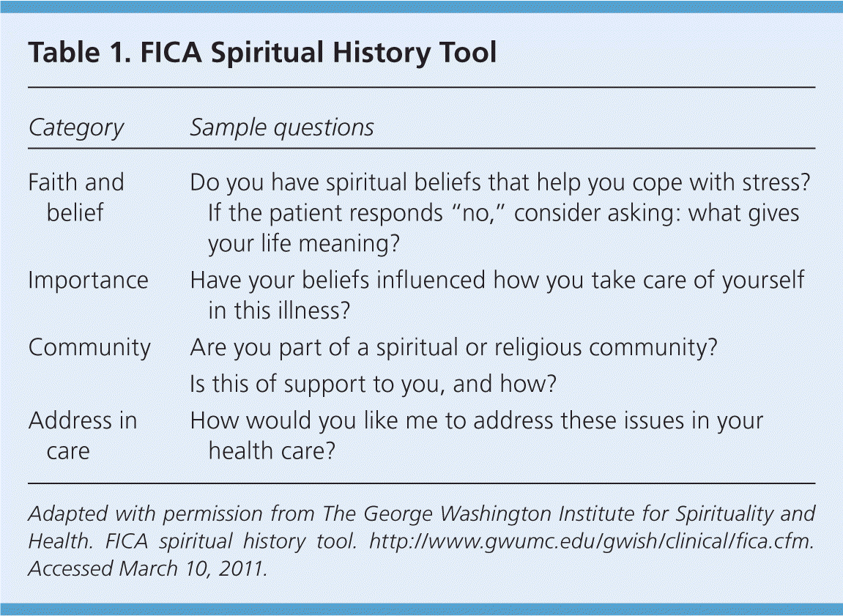Viewport: 843px width, 616px height.
Task: Click the "If the patient responds no" line
Action: click(503, 213)
